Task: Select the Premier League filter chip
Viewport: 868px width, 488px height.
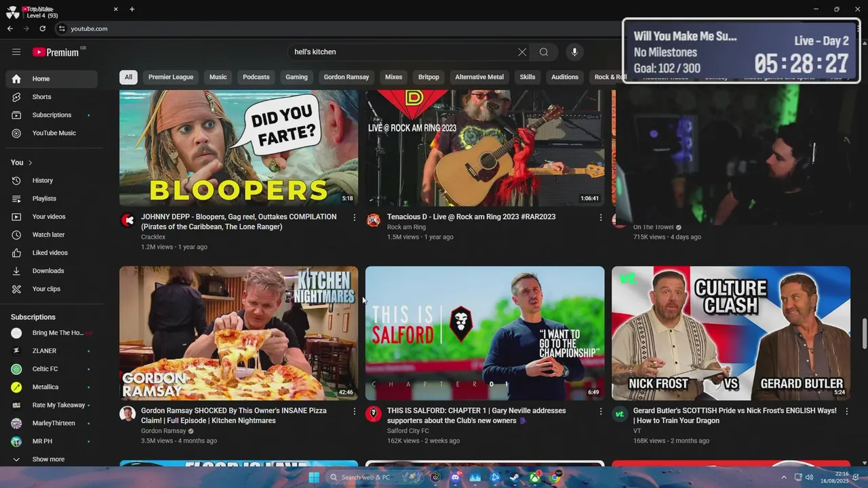Action: 171,77
